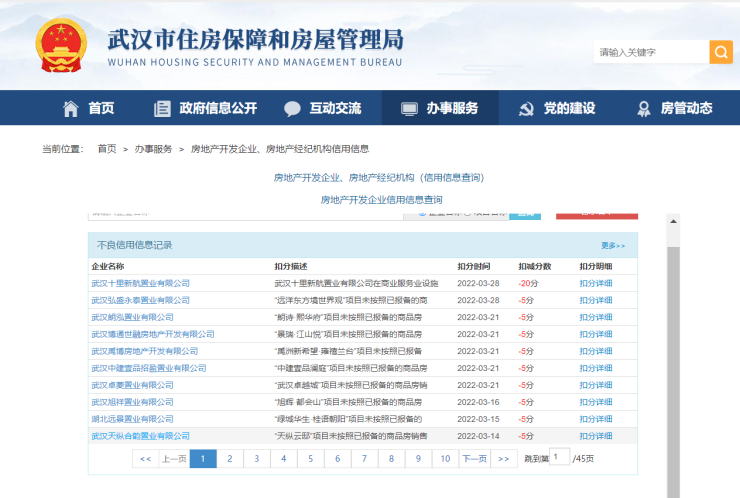Click the 办事服务 breadcrumb link
This screenshot has height=498, width=740.
click(153, 149)
